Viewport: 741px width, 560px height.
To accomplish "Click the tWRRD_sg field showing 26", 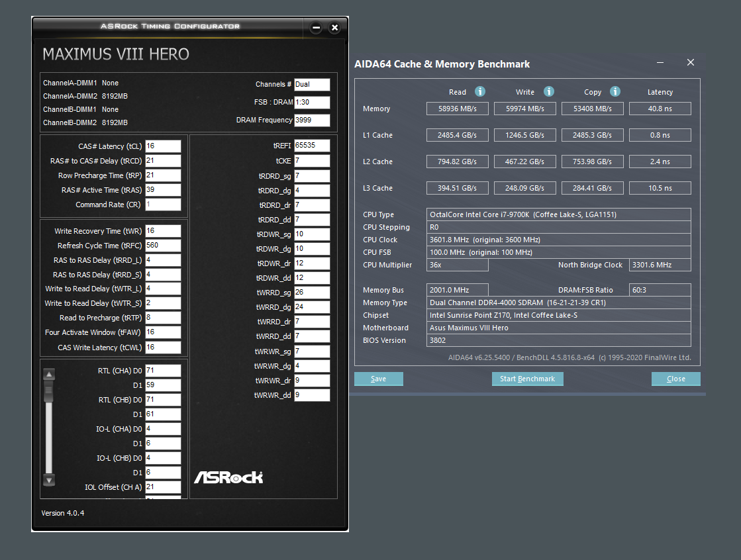I will (312, 293).
